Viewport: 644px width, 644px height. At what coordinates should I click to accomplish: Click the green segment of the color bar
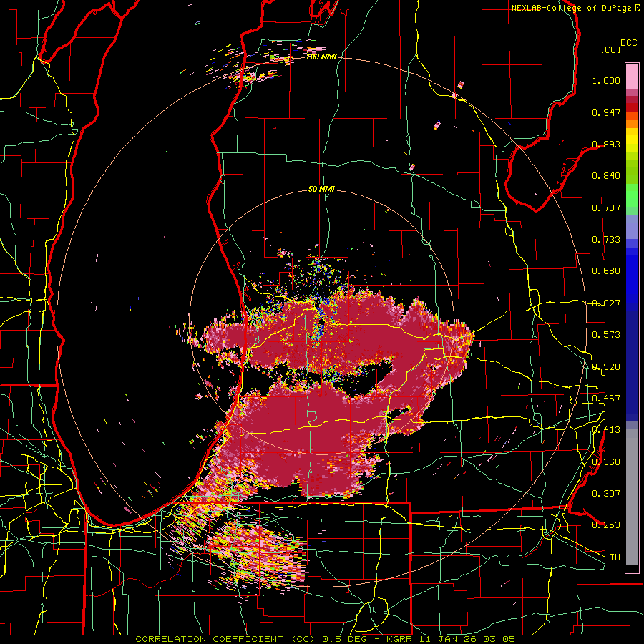(632, 195)
